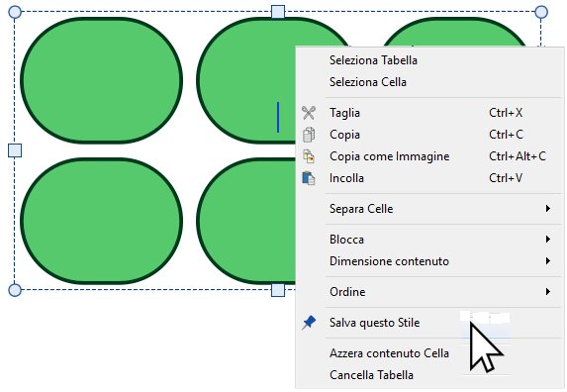Expand the Blocca submenu arrow
Screen dimensions: 567x392
(548, 239)
